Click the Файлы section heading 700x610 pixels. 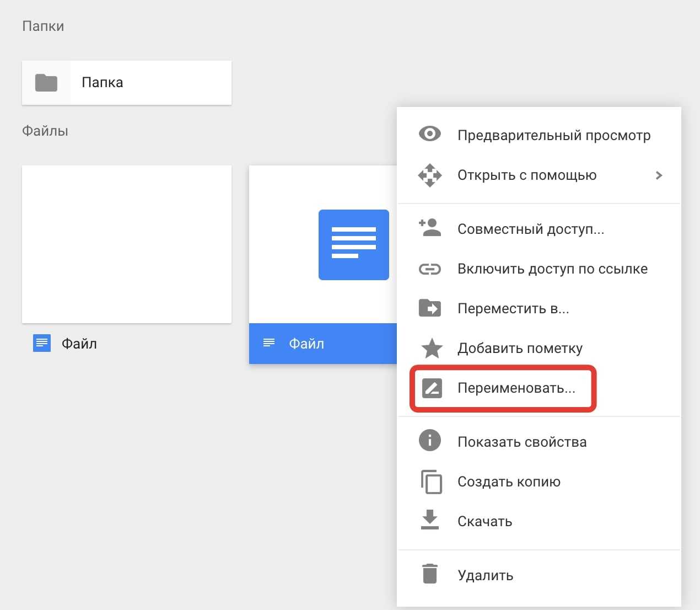point(45,131)
